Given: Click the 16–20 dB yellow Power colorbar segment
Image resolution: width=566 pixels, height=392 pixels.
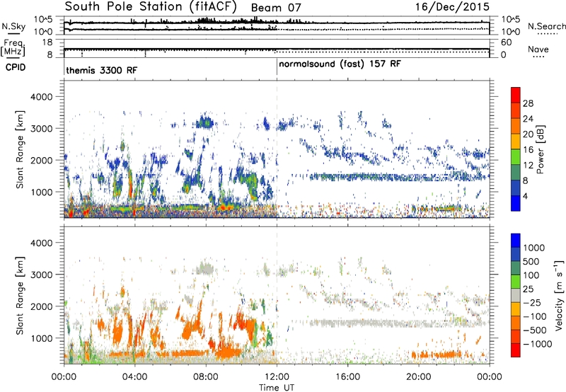Looking at the screenshot, I should click(516, 141).
